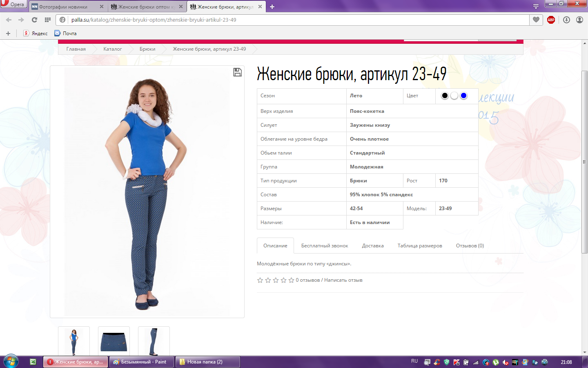Open the tab menu dropdown icon
Screen dimensions: 588x368
pyautogui.click(x=536, y=7)
